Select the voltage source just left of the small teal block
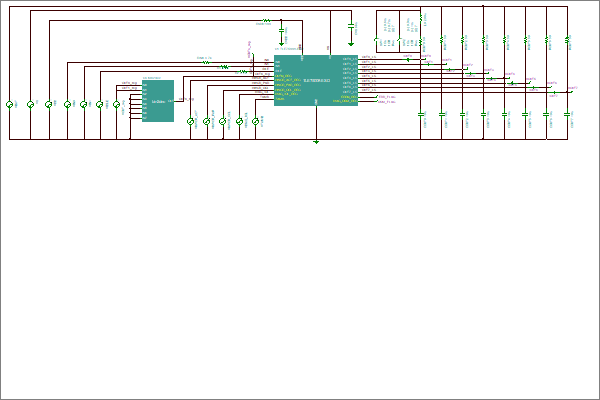The height and width of the screenshot is (400, 600). [116, 104]
